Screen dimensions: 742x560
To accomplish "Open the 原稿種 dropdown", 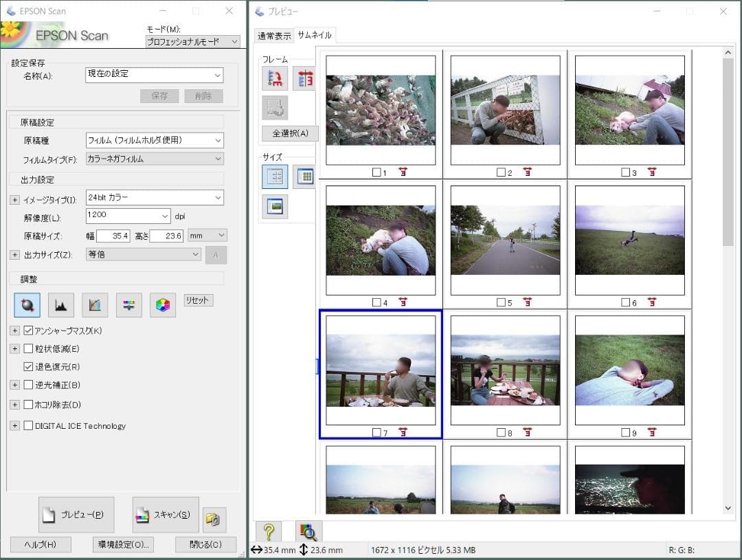I will click(x=155, y=140).
